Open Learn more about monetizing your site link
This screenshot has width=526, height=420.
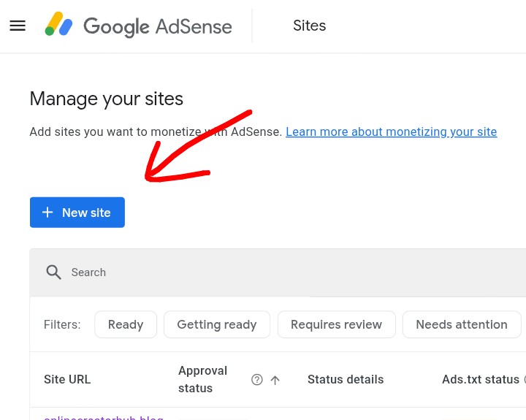point(391,131)
